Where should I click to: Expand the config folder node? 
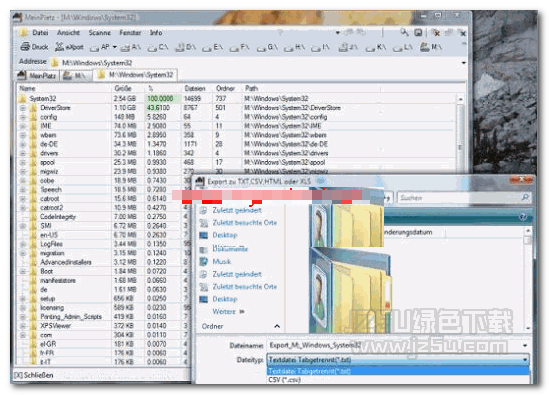23,117
